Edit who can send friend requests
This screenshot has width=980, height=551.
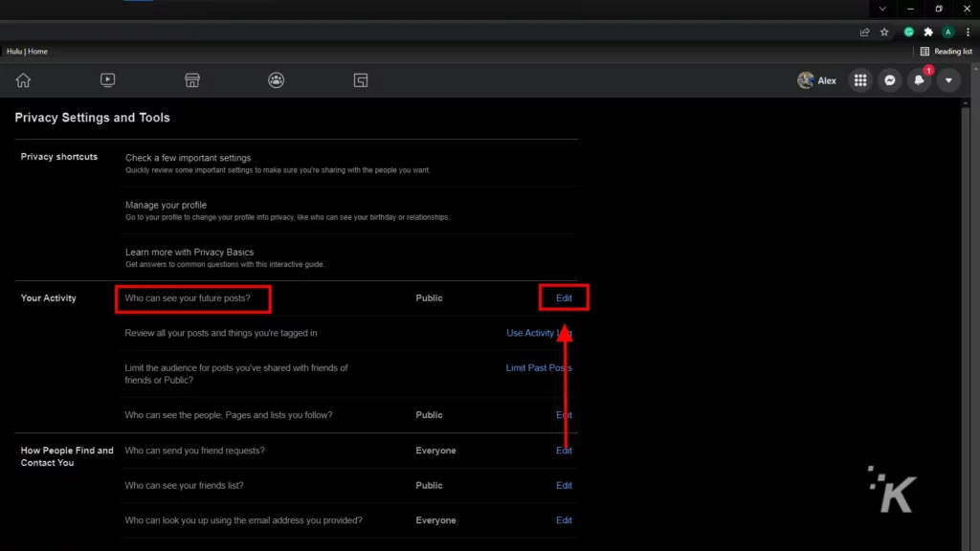point(564,451)
